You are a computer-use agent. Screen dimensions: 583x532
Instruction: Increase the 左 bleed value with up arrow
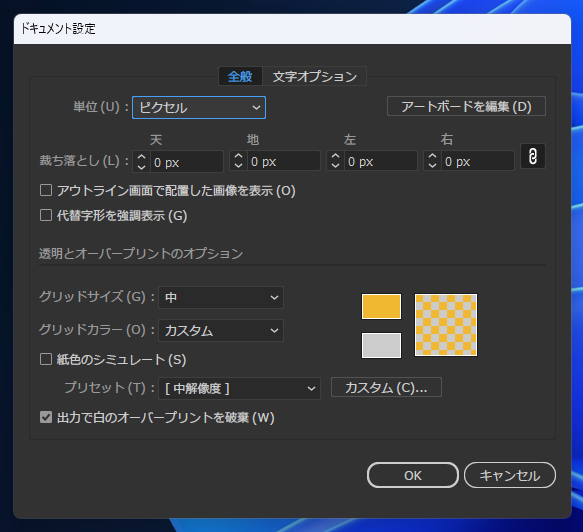click(335, 157)
